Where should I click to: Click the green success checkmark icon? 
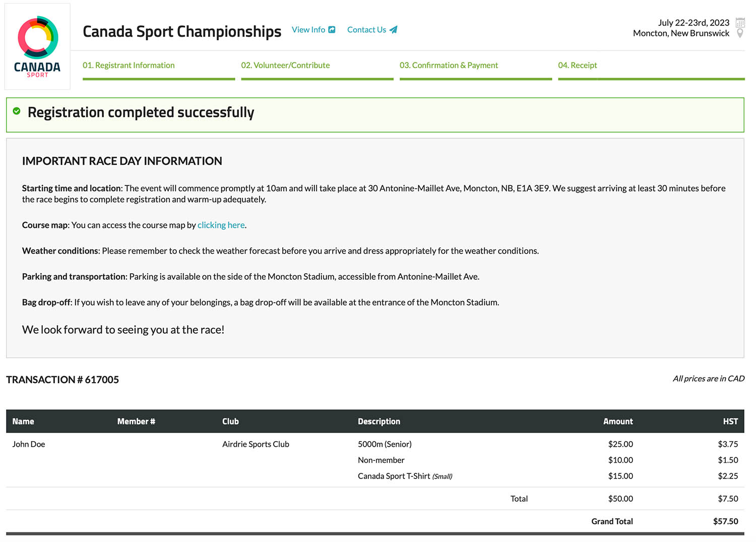tap(17, 111)
